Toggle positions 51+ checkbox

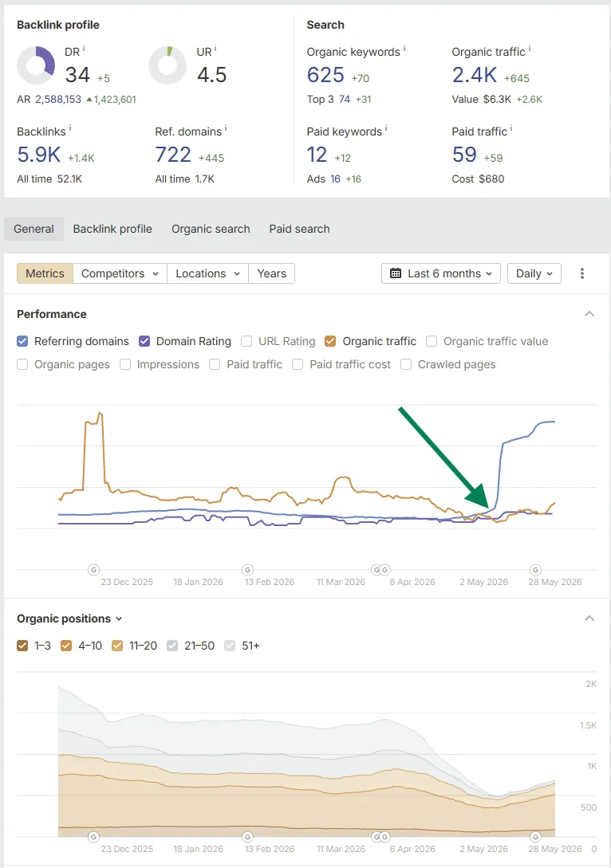(x=230, y=646)
